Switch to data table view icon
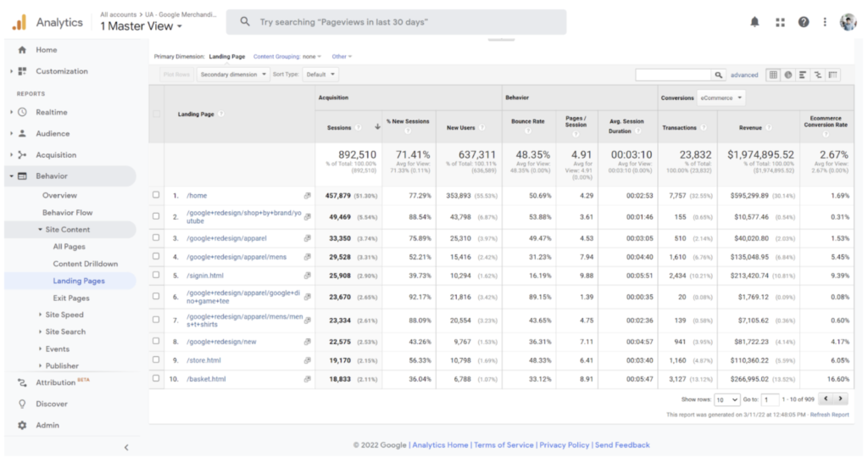868x457 pixels. point(773,75)
